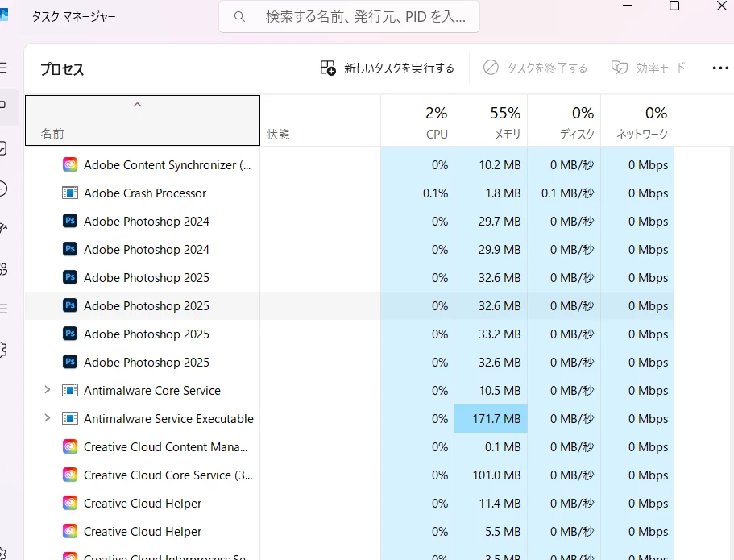
Task: Click icon of Creative Cloud Helper using 11.4 MB
Action: [x=70, y=503]
